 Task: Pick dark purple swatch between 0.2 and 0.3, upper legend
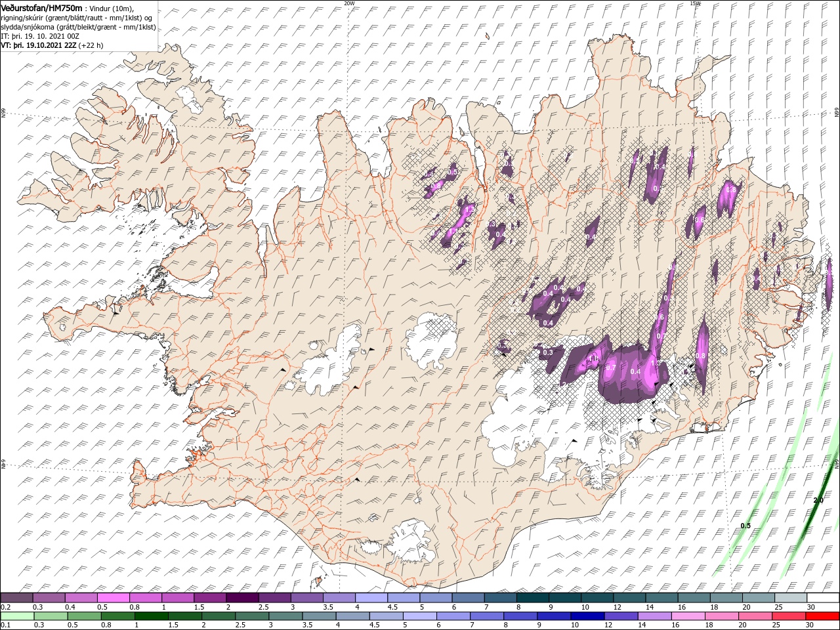tap(17, 597)
